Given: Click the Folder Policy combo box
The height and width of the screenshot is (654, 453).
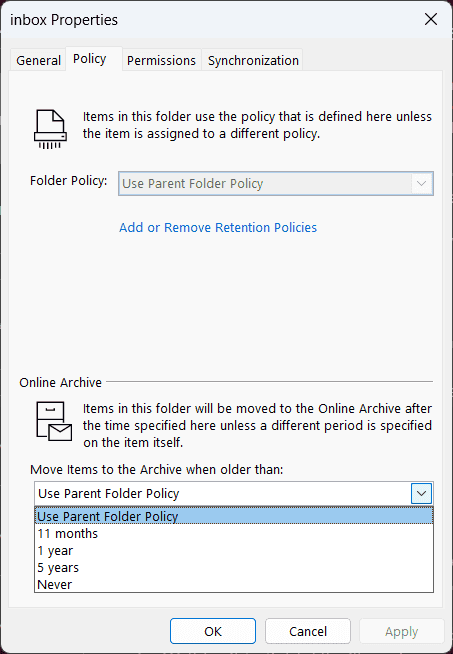Looking at the screenshot, I should coord(276,184).
